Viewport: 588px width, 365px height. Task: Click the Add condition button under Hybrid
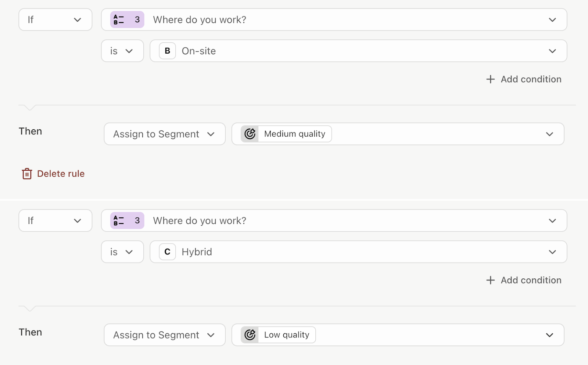(x=531, y=280)
